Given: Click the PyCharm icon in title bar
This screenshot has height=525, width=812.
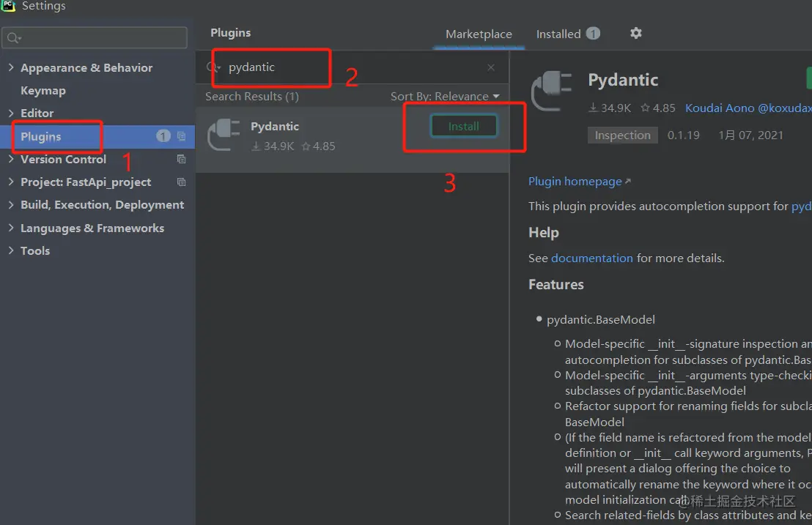Looking at the screenshot, I should click(8, 5).
